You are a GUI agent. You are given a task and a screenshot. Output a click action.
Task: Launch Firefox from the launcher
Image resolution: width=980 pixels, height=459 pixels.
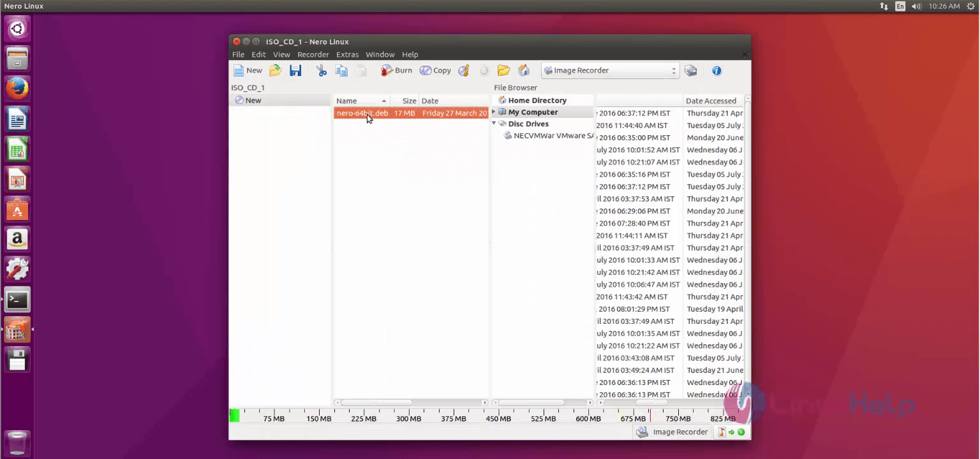coord(17,89)
